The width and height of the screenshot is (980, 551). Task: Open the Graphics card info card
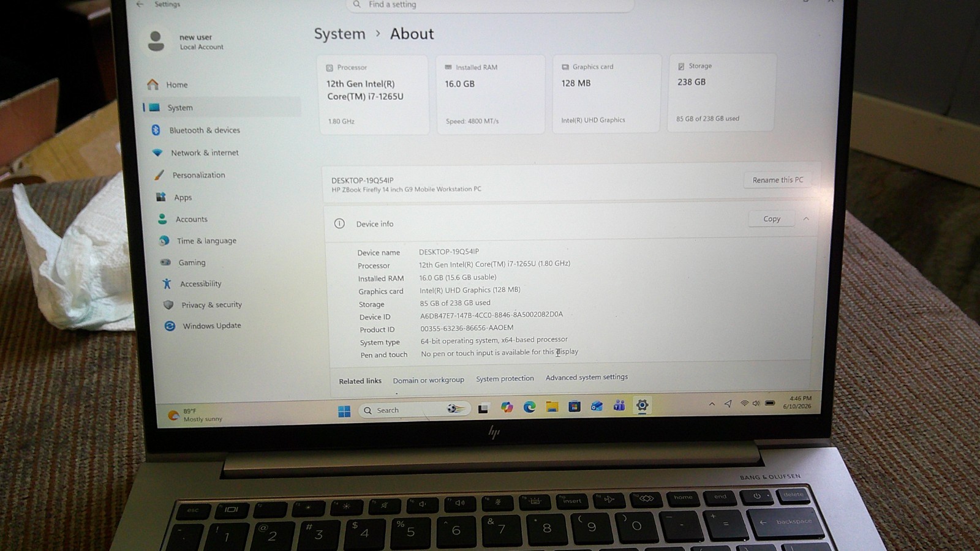[607, 93]
